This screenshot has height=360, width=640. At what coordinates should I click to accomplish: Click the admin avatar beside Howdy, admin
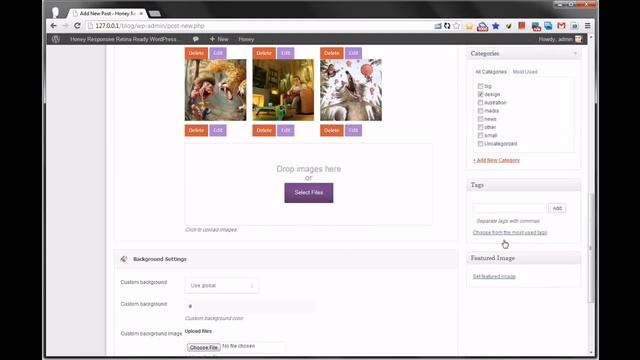point(578,39)
